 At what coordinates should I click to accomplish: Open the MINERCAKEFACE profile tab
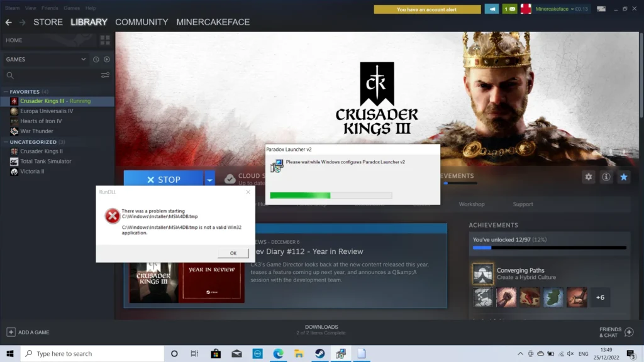pos(213,22)
